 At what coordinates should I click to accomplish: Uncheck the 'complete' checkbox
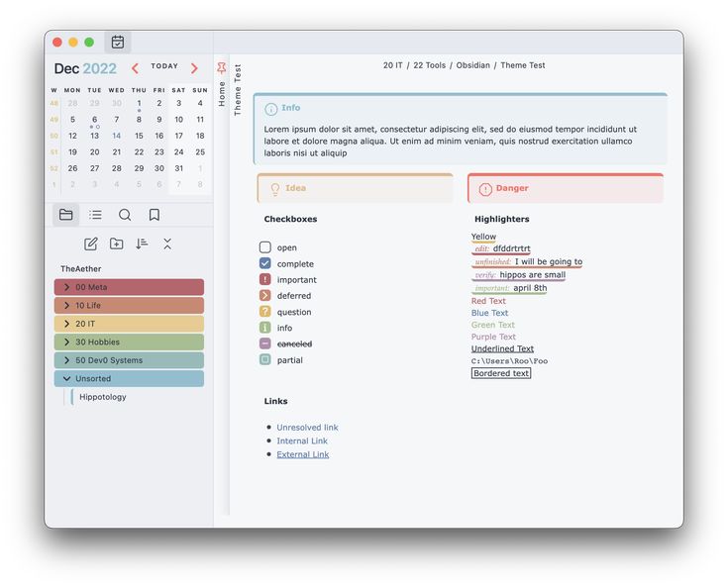[x=264, y=263]
